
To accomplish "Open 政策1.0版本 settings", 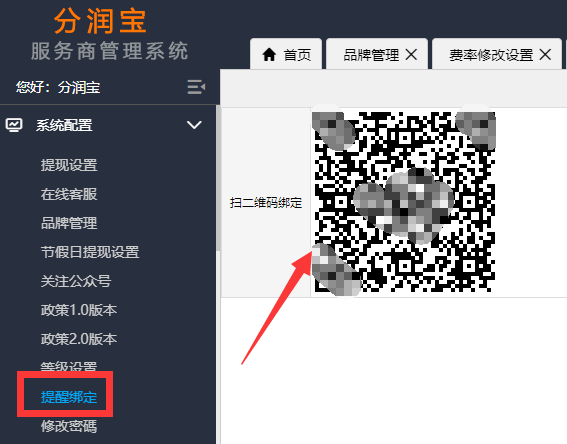I will pos(78,310).
